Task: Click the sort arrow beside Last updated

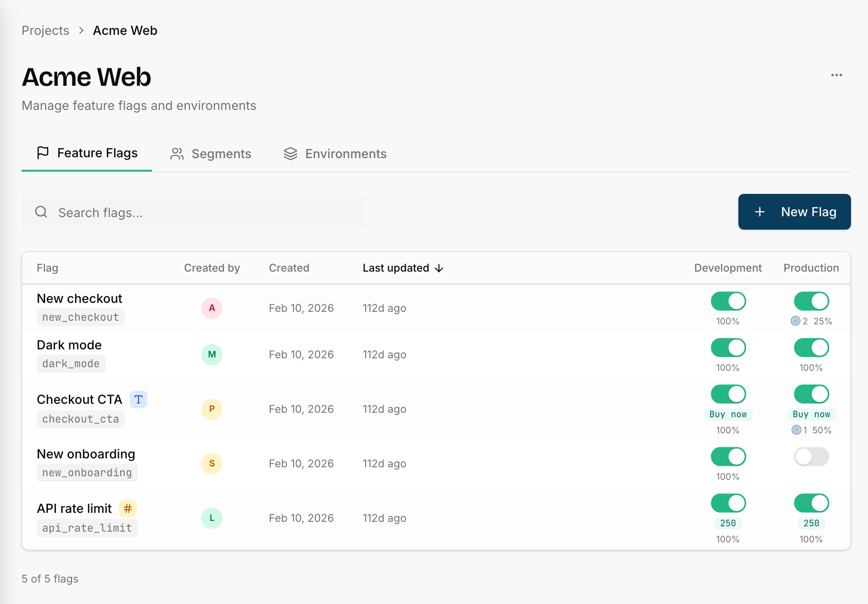Action: point(439,268)
